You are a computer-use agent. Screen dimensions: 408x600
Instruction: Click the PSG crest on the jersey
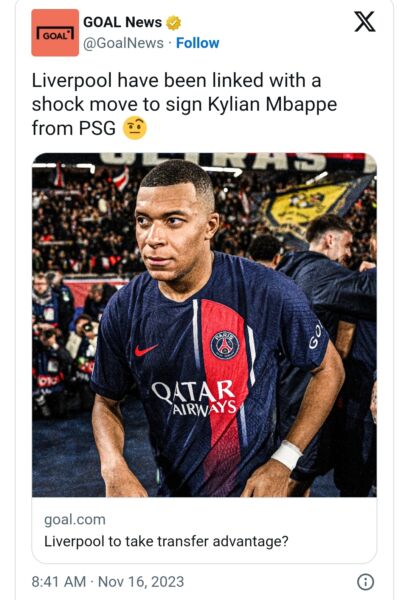pyautogui.click(x=225, y=345)
